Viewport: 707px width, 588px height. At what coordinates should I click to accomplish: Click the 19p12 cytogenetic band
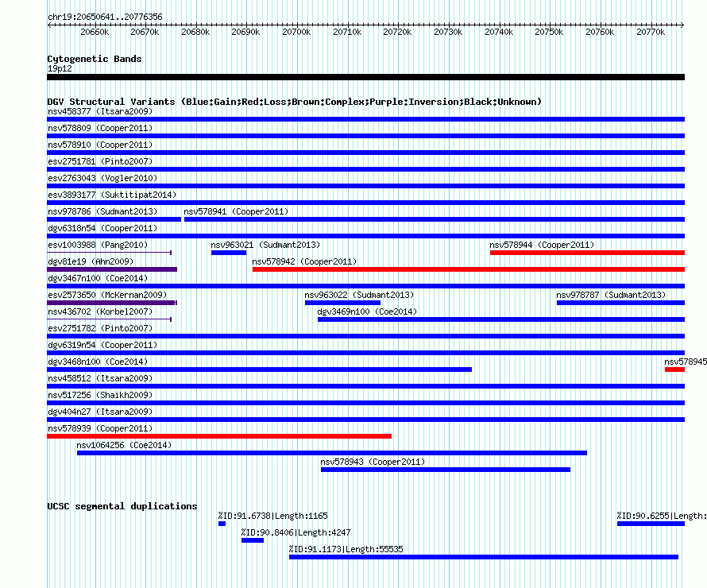click(365, 77)
